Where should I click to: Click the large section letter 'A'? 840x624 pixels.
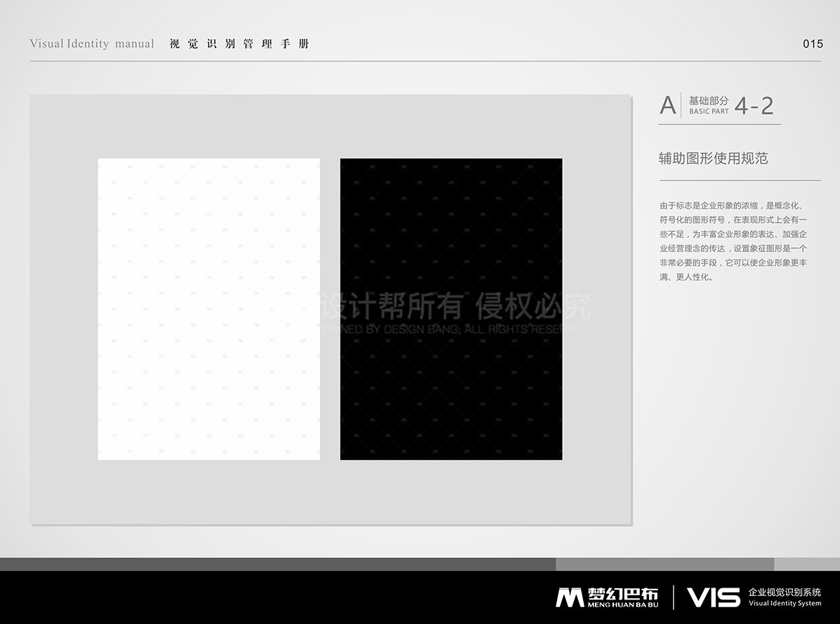coord(668,106)
